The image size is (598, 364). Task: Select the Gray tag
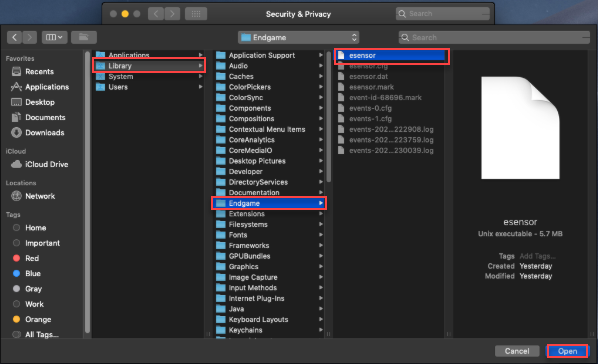(27, 289)
